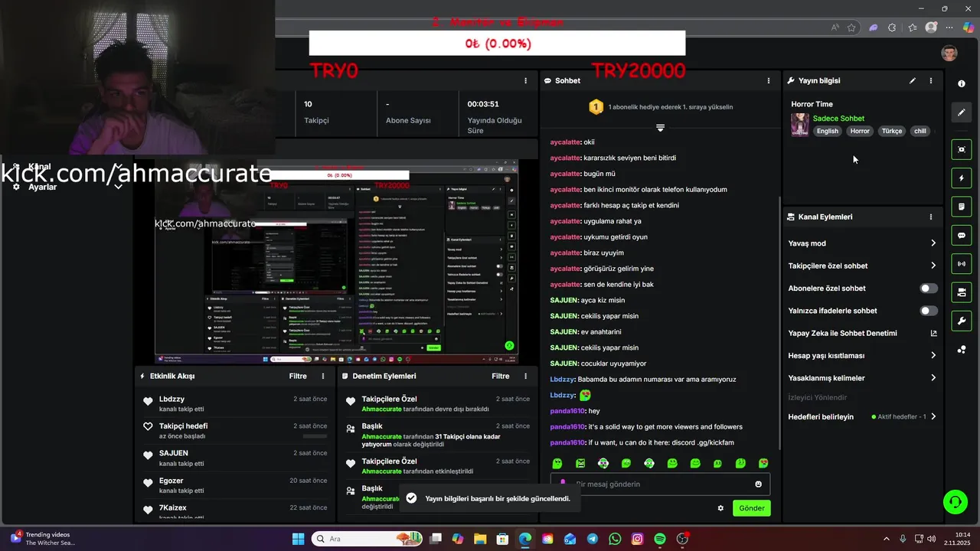Open Yapay Zeka ile Sohbet Denetimi link
Viewport: 980px width, 551px height.
(x=933, y=333)
